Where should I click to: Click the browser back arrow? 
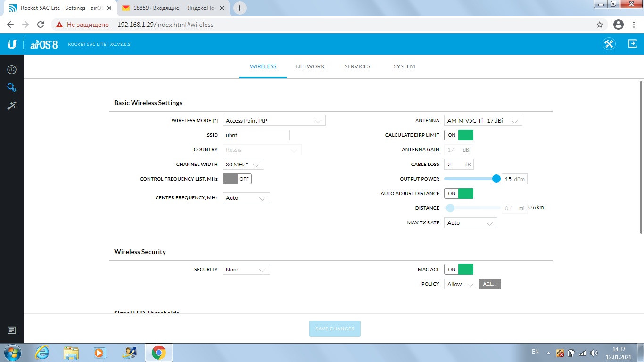point(10,25)
